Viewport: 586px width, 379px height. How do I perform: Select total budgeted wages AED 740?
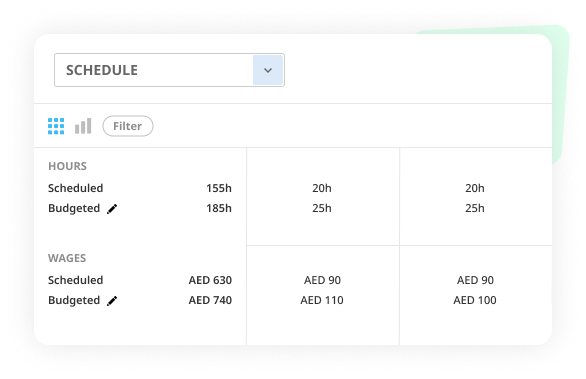[210, 300]
